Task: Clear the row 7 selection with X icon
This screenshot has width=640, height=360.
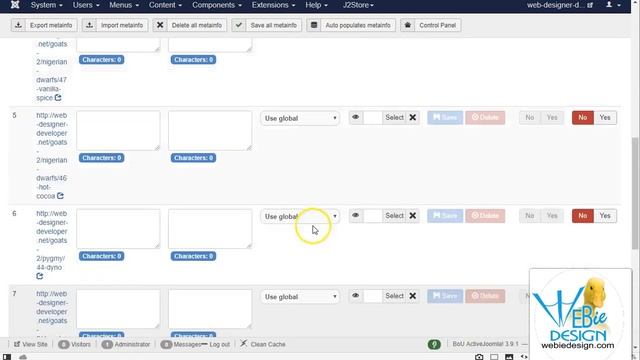Action: [x=413, y=296]
